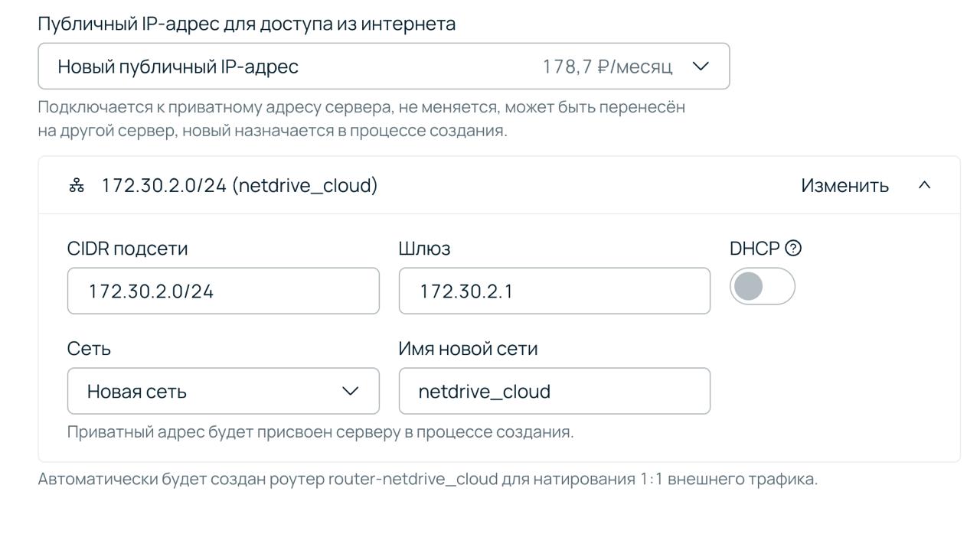This screenshot has height=537, width=980.
Task: Click the 'Шлюз' field label
Action: coord(424,249)
